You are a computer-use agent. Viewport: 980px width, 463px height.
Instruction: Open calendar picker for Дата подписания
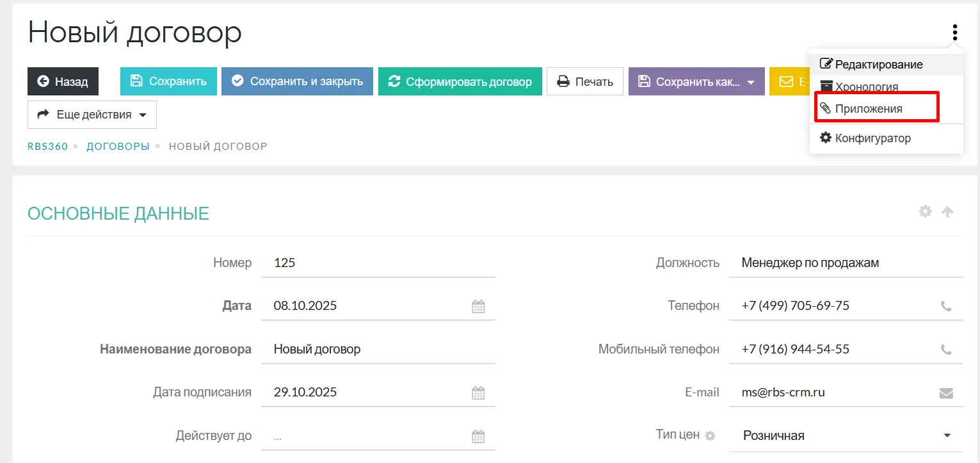[x=478, y=393]
